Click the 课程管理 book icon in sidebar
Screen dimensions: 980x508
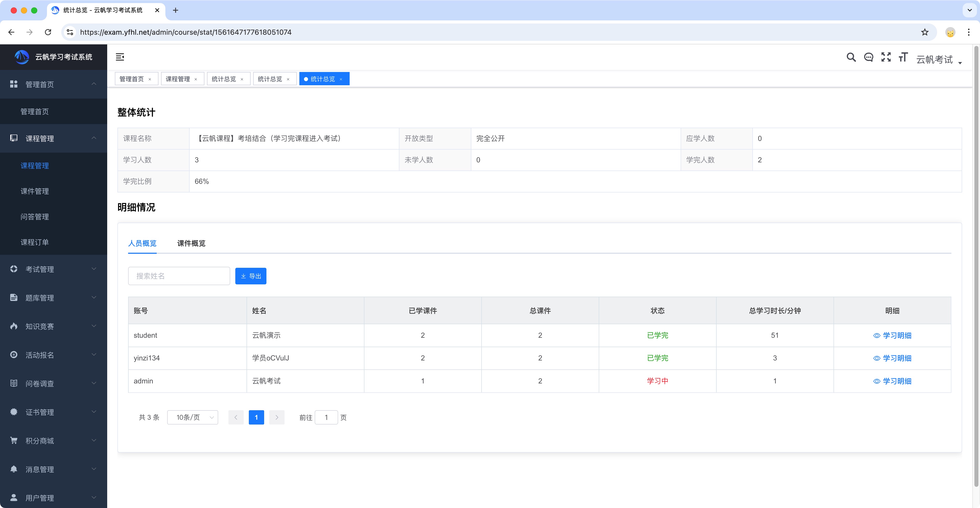[x=14, y=138]
